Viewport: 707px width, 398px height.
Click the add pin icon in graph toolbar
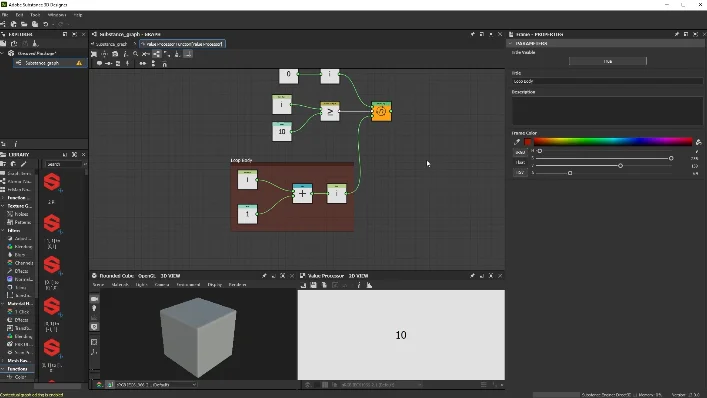[128, 64]
